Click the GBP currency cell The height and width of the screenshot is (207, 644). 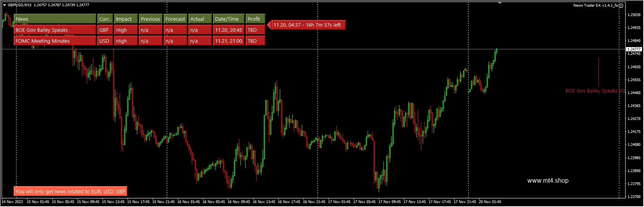[x=104, y=30]
